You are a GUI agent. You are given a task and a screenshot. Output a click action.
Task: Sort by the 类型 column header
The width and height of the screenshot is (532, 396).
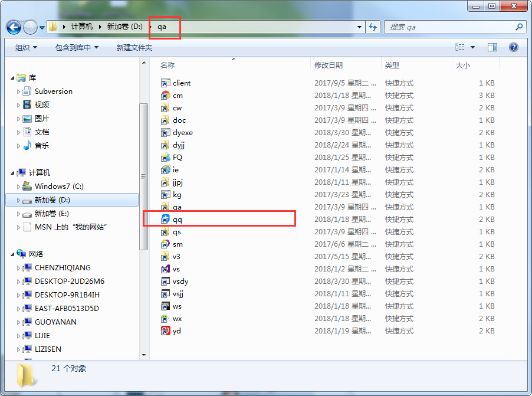pos(392,65)
